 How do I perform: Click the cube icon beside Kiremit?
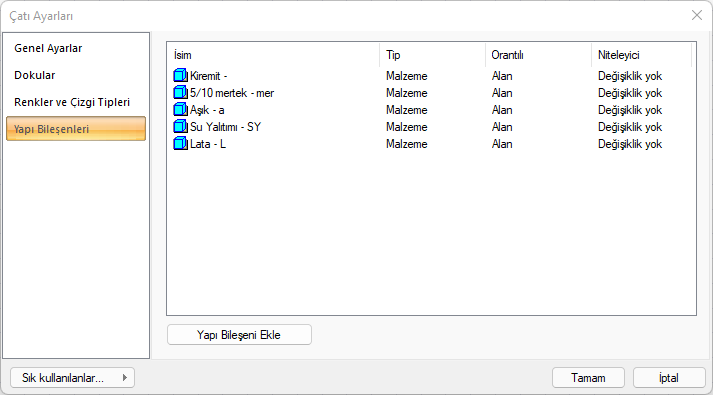pyautogui.click(x=181, y=75)
